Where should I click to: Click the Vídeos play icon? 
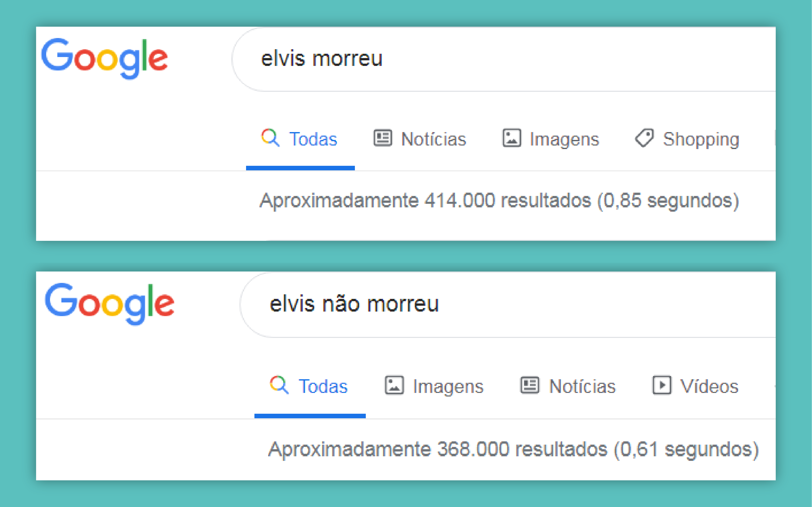662,385
